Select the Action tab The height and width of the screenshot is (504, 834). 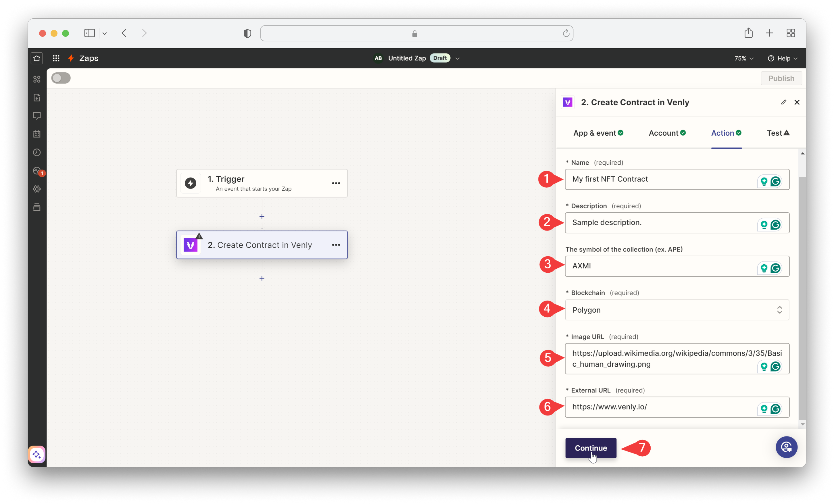tap(726, 133)
